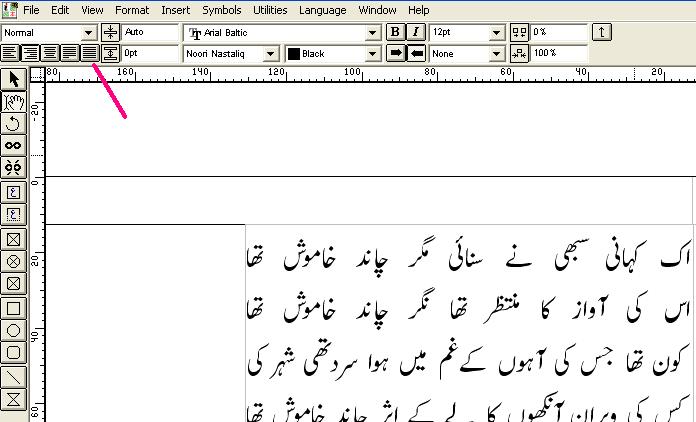Click the Auto line spacing field

(x=148, y=33)
